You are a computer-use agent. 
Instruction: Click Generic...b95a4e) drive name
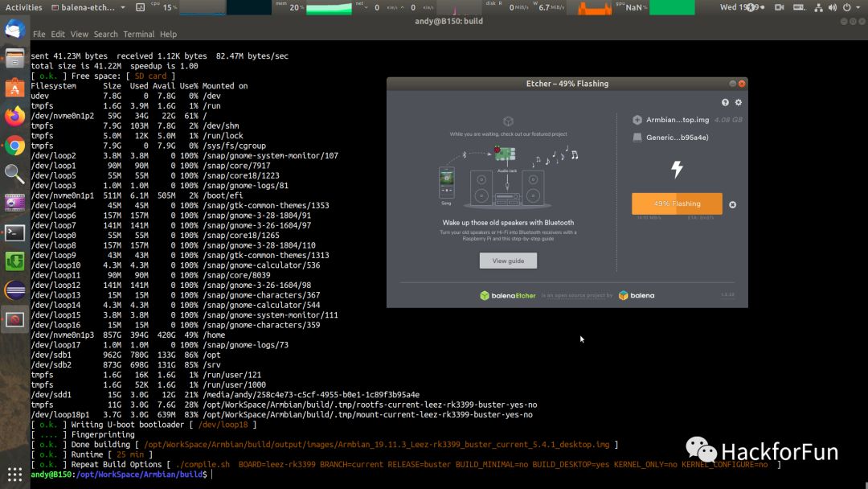[677, 138]
